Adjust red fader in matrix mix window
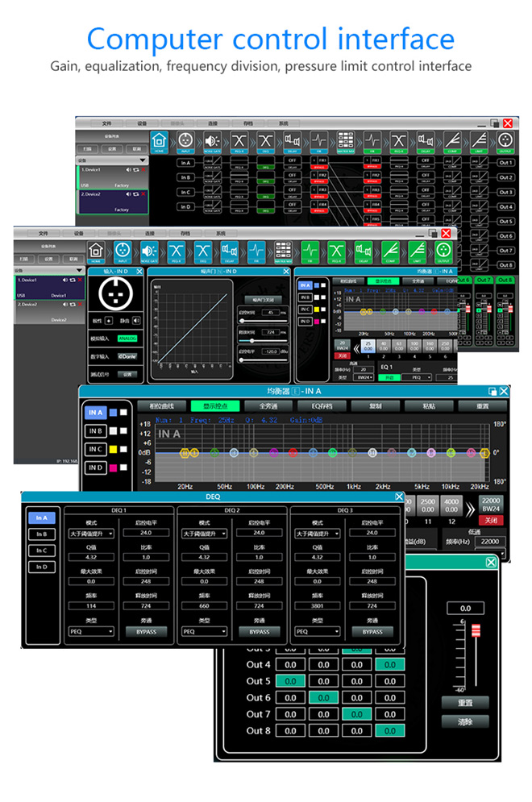 pos(476,630)
